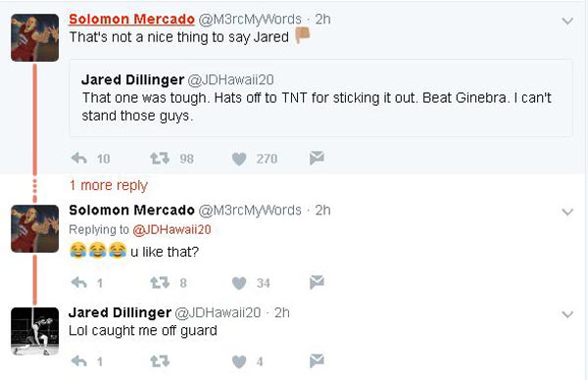Open Solomon Mercado's profile name link at top
The width and height of the screenshot is (588, 380).
(x=131, y=20)
